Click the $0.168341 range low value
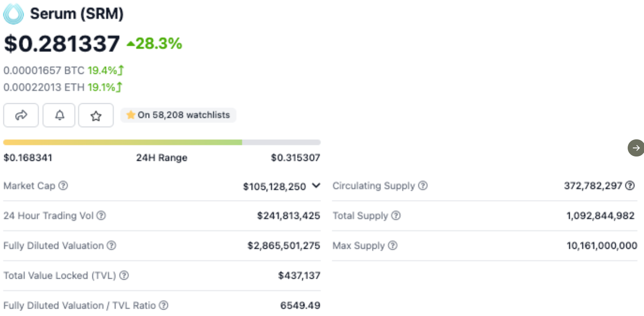Viewport: 644px width, 316px height. (x=28, y=158)
